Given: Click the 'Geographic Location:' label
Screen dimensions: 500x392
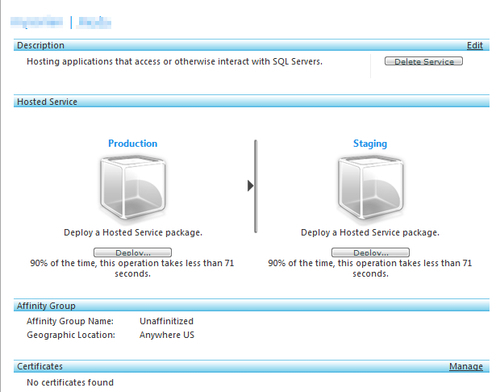Looking at the screenshot, I should click(x=71, y=335).
